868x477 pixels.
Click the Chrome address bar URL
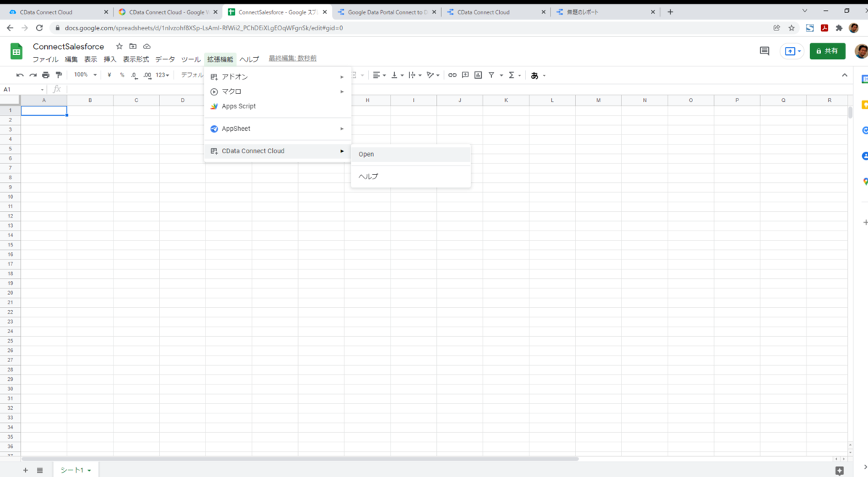(x=203, y=28)
